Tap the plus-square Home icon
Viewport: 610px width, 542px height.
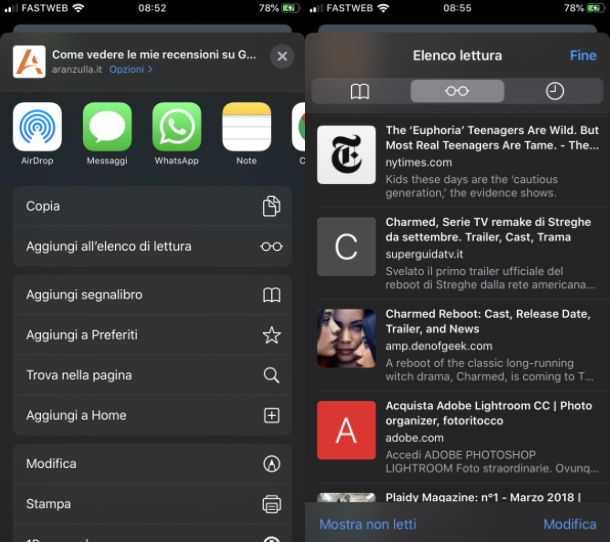tap(272, 416)
